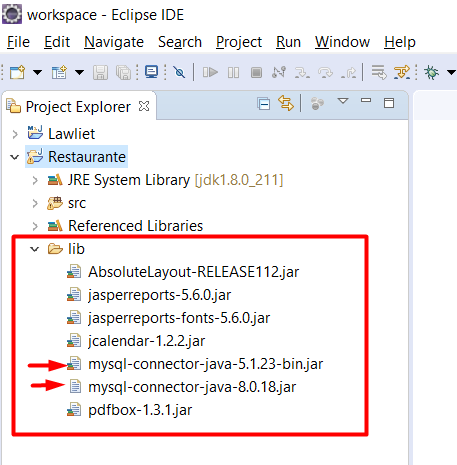Minimize the Project Explorer panel
This screenshot has width=457, height=465.
tap(366, 100)
